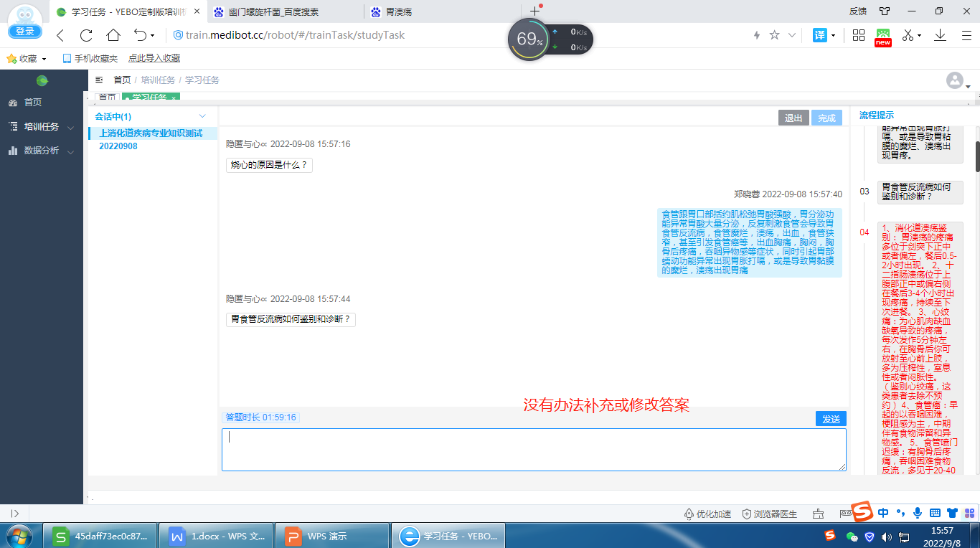Open the browser home page icon
This screenshot has width=980, height=548.
(113, 35)
